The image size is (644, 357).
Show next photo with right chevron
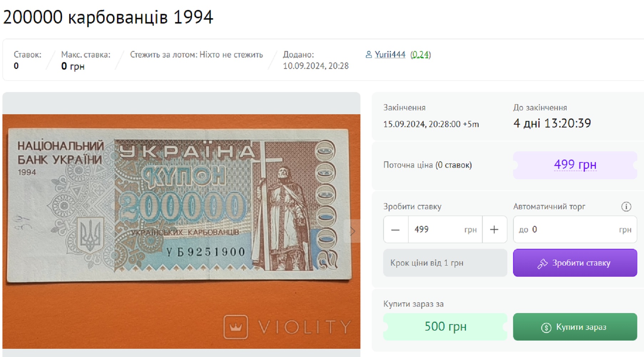(353, 231)
